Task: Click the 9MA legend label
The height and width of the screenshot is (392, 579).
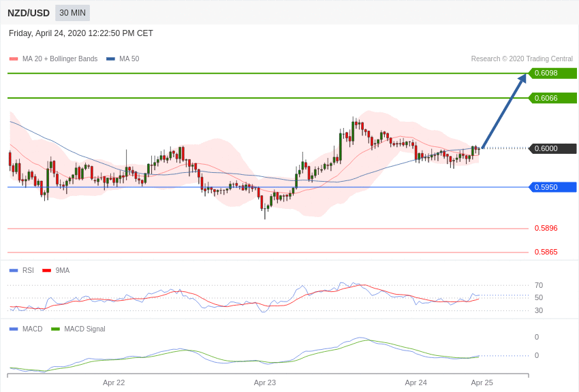Action: [x=63, y=270]
